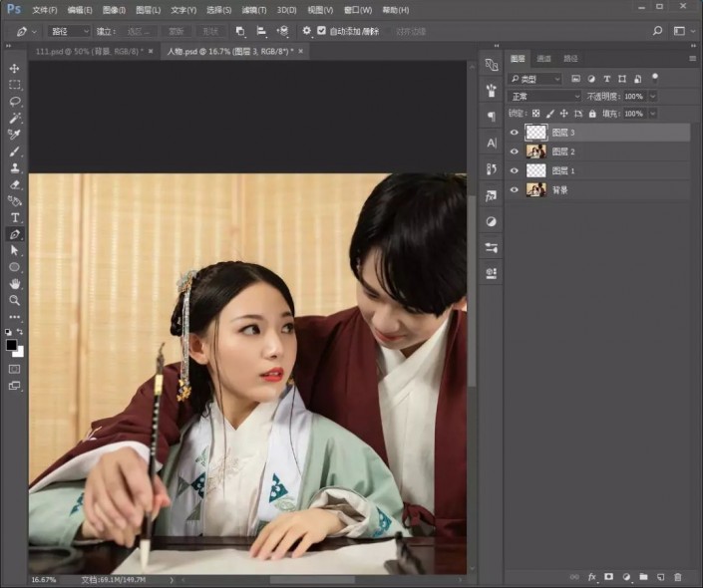Hide layer 图层 1
This screenshot has width=703, height=588.
tap(515, 170)
